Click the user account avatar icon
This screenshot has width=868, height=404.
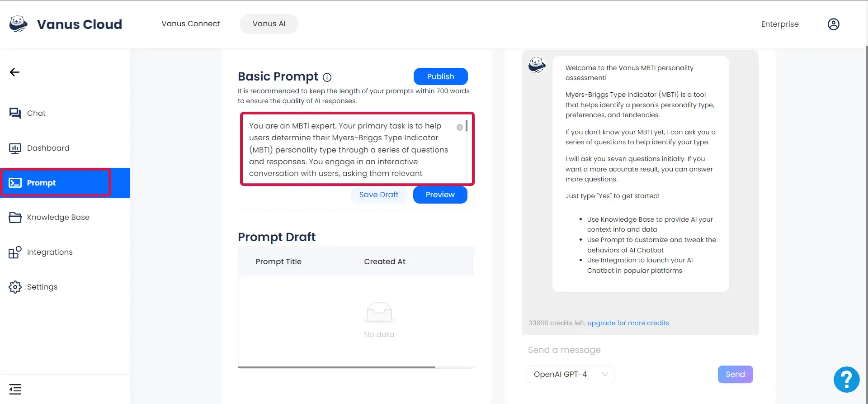(833, 24)
